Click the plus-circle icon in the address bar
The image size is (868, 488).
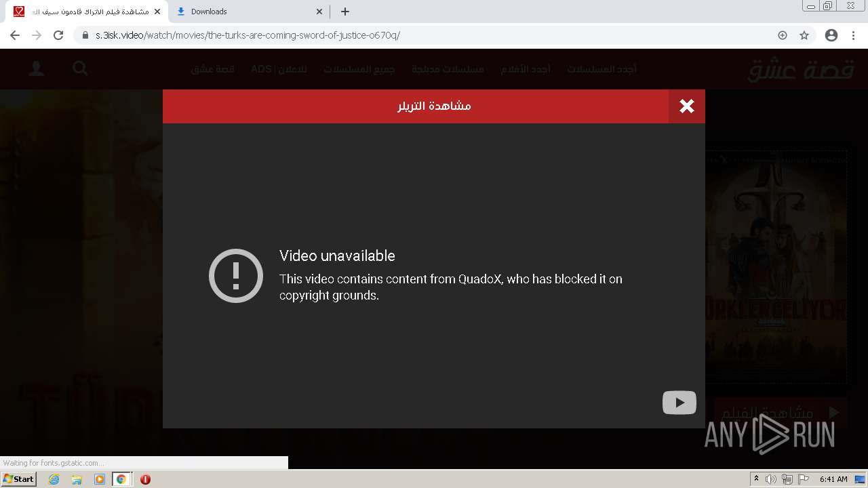pyautogui.click(x=783, y=35)
